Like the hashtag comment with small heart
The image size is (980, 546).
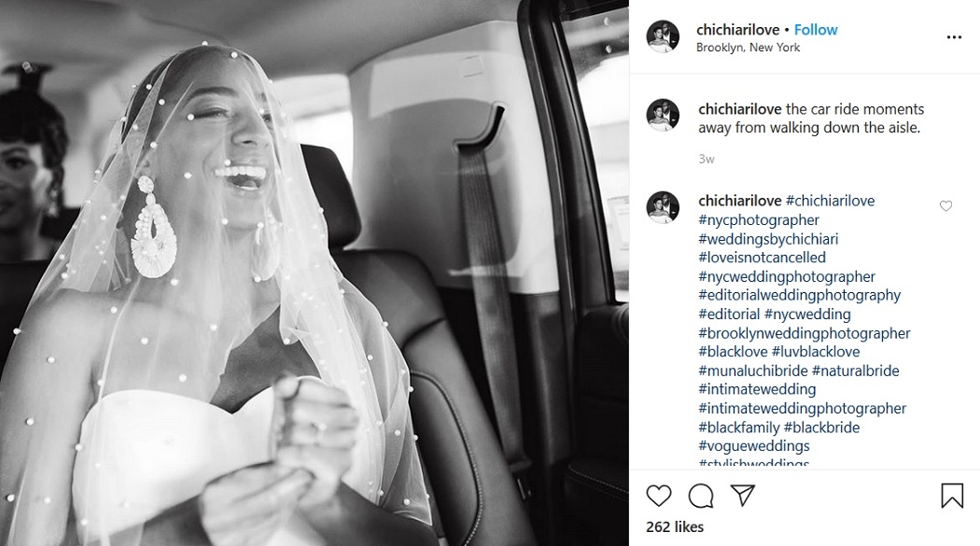[945, 206]
